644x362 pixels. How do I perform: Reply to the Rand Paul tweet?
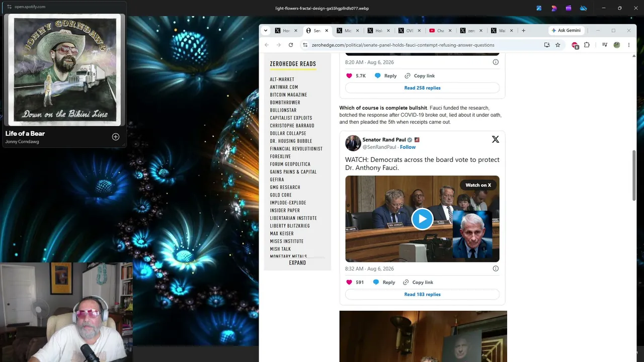point(384,283)
